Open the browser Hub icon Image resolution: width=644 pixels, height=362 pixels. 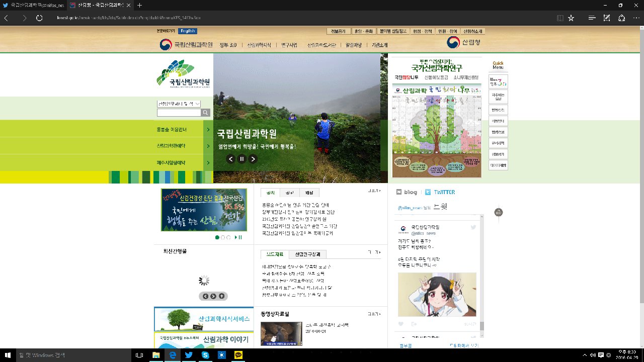point(592,18)
